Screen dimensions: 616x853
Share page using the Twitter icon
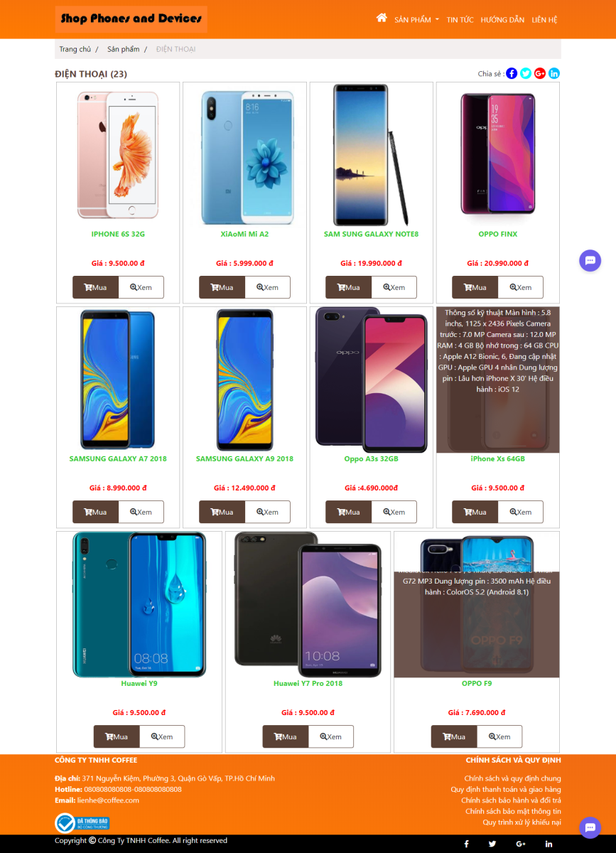526,73
